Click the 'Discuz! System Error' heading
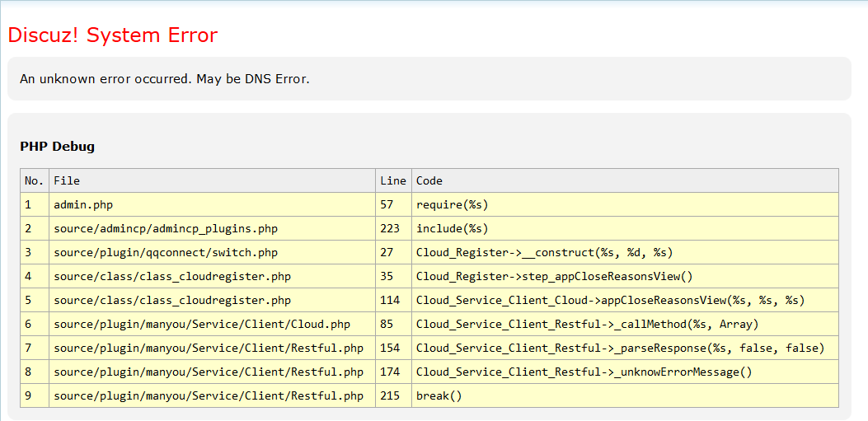 point(113,35)
